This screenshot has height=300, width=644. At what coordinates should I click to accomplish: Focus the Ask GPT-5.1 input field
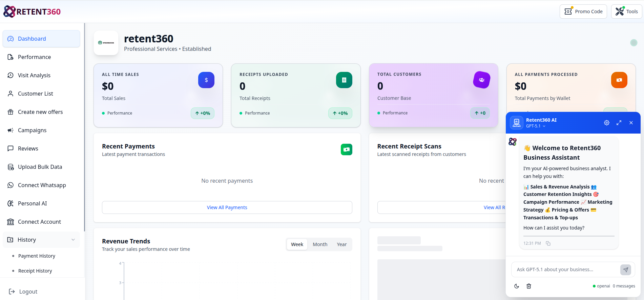click(565, 269)
